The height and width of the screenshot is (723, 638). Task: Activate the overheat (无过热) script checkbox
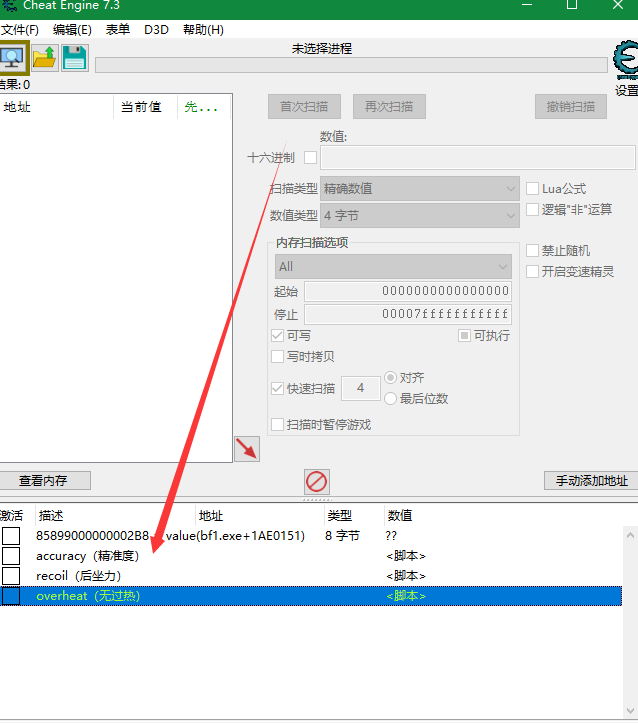pos(11,596)
